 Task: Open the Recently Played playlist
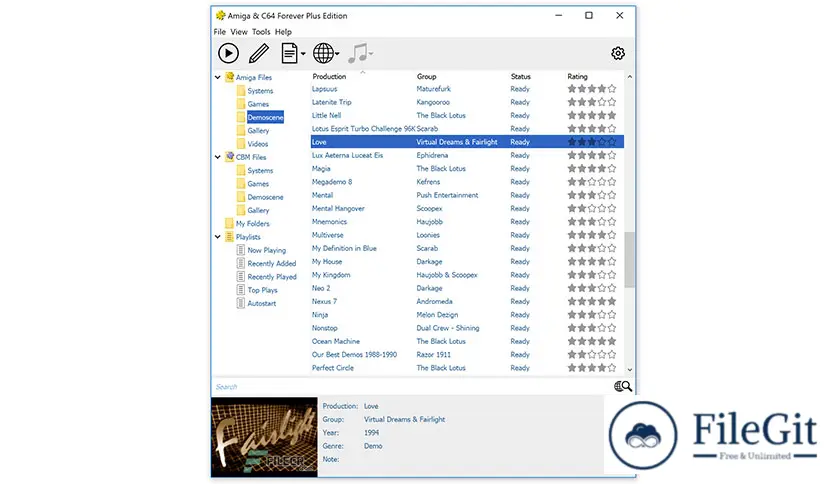point(272,277)
